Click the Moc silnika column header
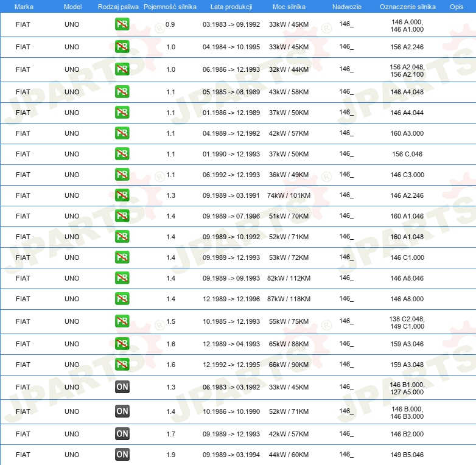Image resolution: width=476 pixels, height=465 pixels. click(289, 6)
